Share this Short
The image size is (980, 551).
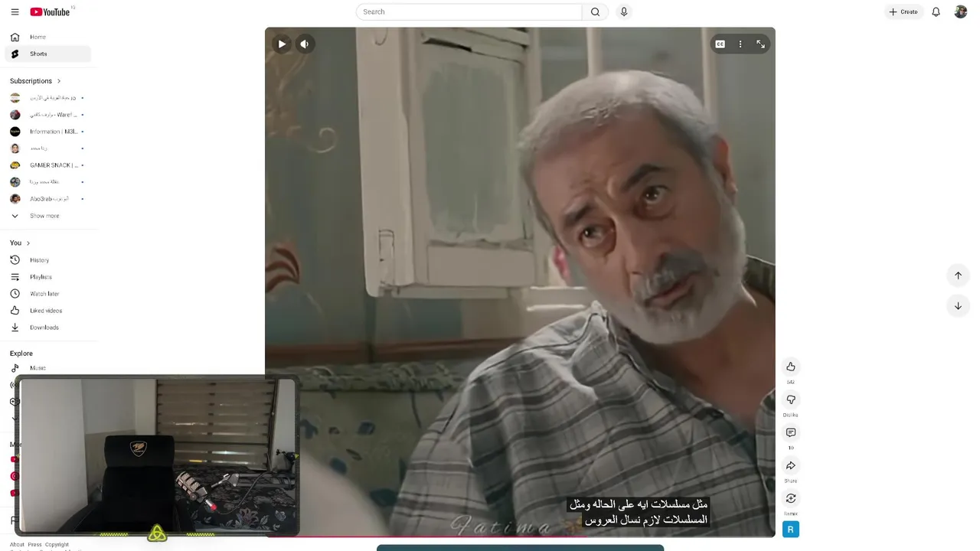[x=791, y=465]
